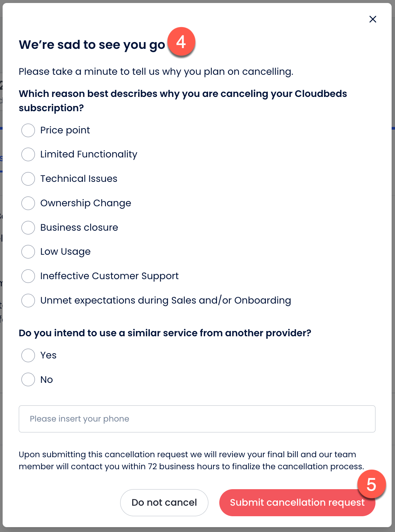The image size is (395, 532).
Task: Select Limited Functionality as your reason
Action: 28,154
